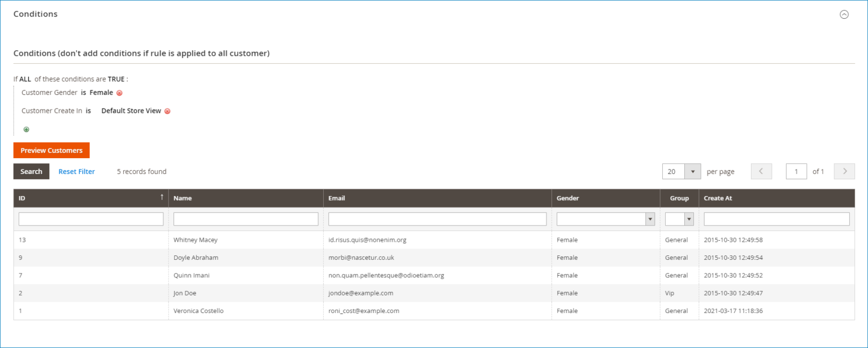Select the Create At column header
The width and height of the screenshot is (868, 348).
[718, 198]
